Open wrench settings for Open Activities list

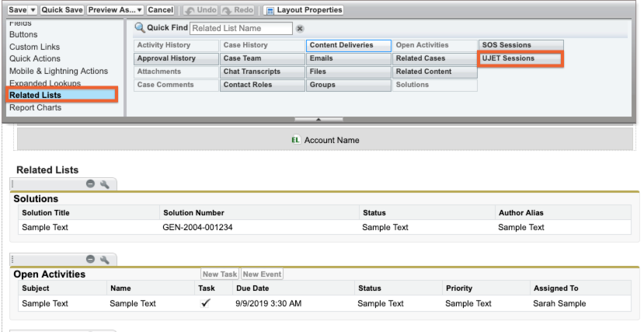click(104, 259)
